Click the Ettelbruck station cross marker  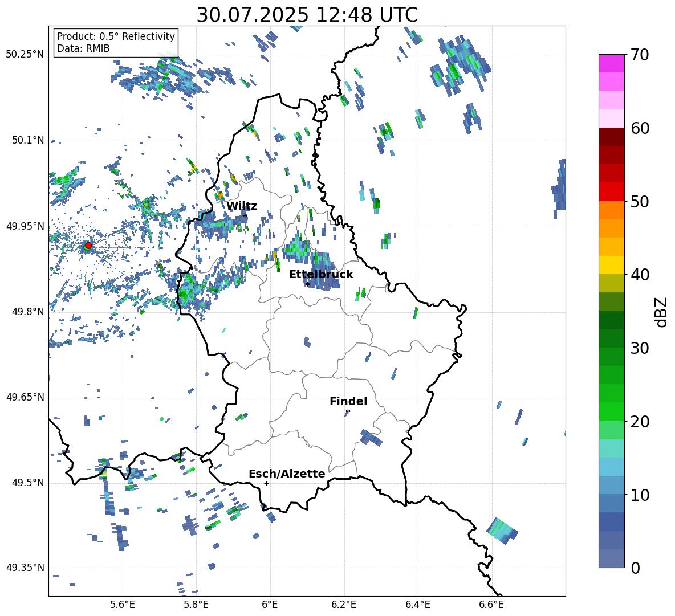click(307, 284)
